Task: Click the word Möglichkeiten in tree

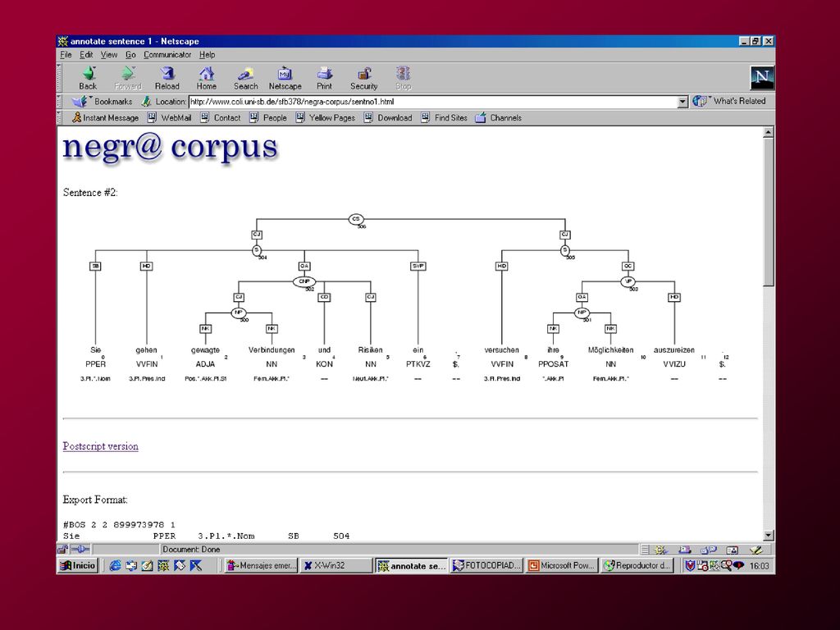Action: 610,349
